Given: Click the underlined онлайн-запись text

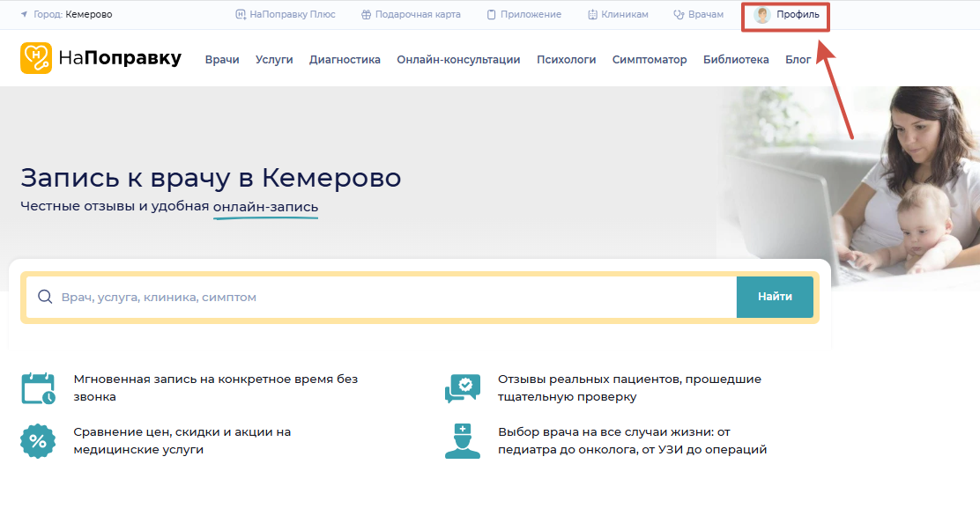Looking at the screenshot, I should (265, 207).
